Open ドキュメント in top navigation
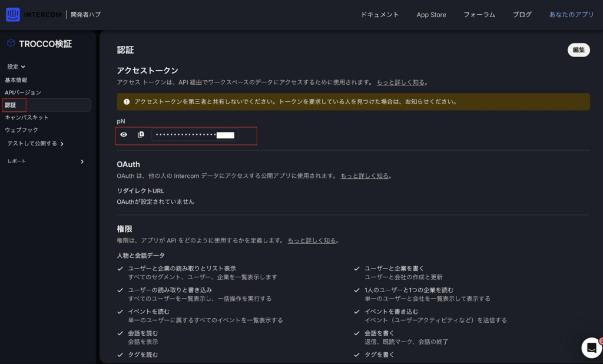Screen dimensions: 603x364 point(380,15)
